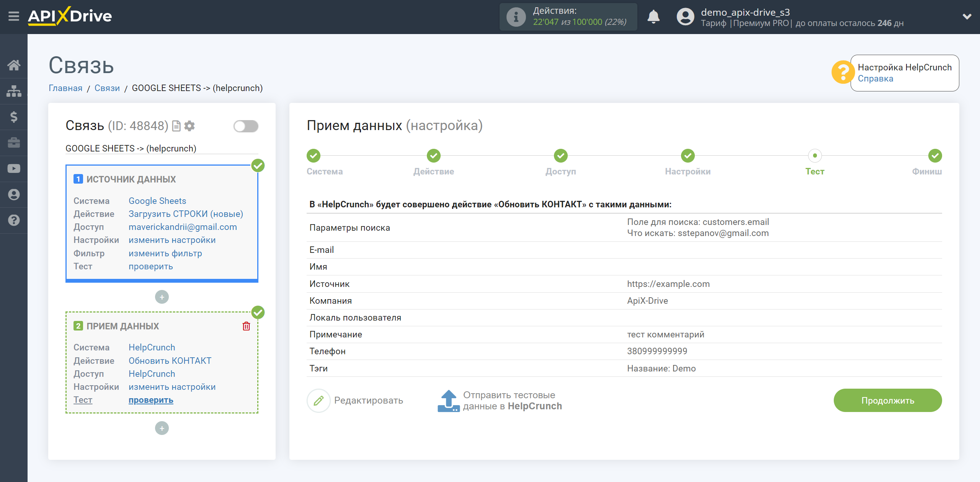980x482 pixels.
Task: Click Название: Demo tag value
Action: point(661,368)
